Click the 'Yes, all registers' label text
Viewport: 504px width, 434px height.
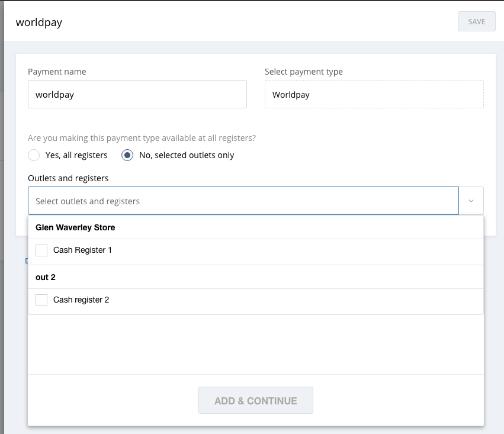[x=76, y=155]
